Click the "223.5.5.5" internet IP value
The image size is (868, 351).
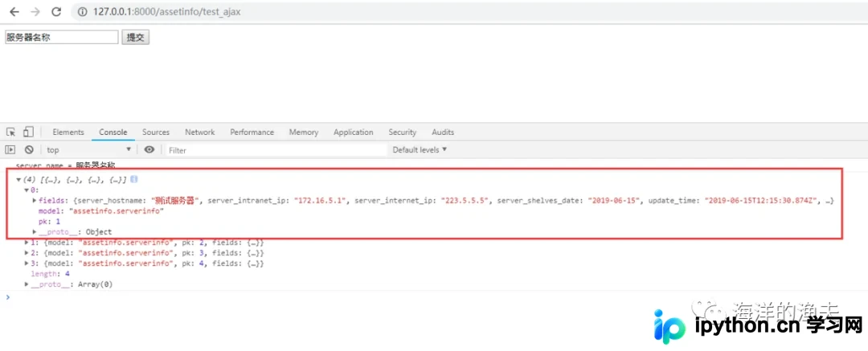point(465,201)
